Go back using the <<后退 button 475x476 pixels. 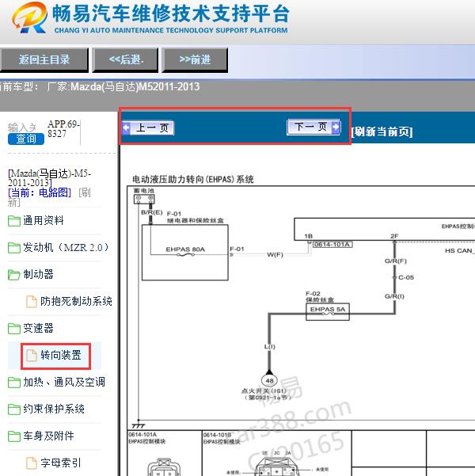pos(125,59)
